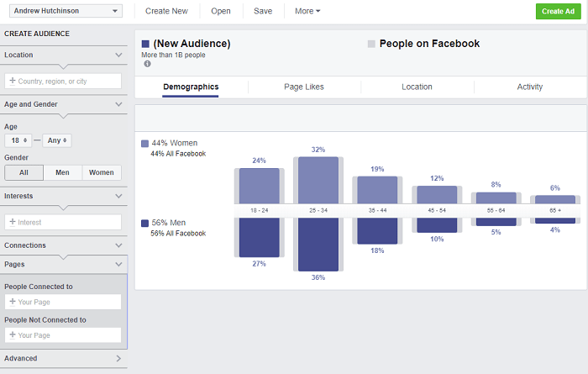Click the 'More than 1B people' text
The image size is (588, 374).
[173, 55]
